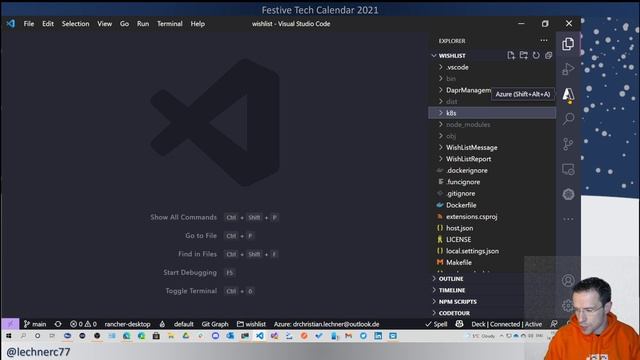Open the Search view in activity bar
640x360 pixels.
[x=568, y=119]
